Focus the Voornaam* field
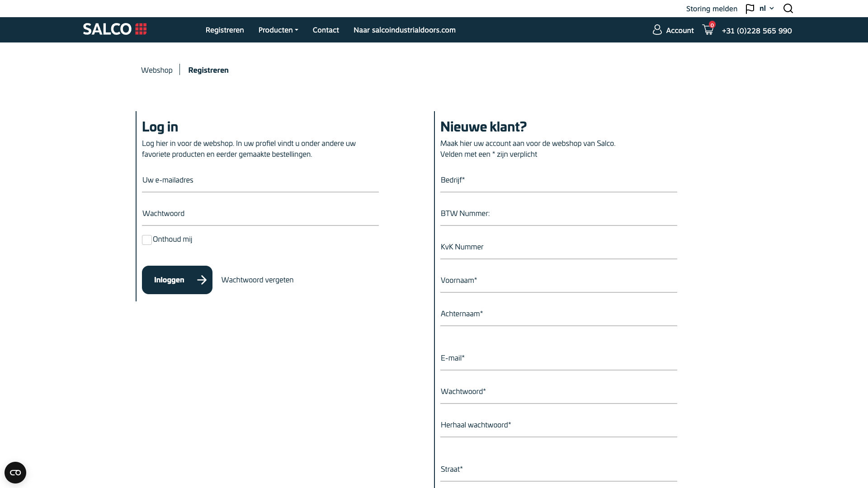 pyautogui.click(x=559, y=281)
